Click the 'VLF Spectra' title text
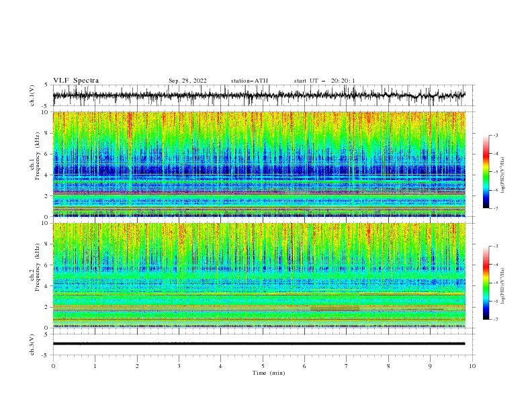Image resolution: width=532 pixels, height=411 pixels. point(76,81)
